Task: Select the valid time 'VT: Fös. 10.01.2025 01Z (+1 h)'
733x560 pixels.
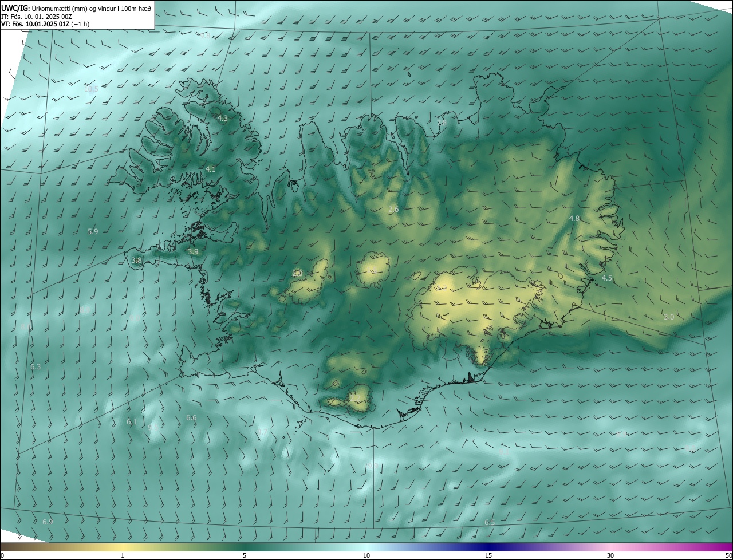Action: point(45,24)
